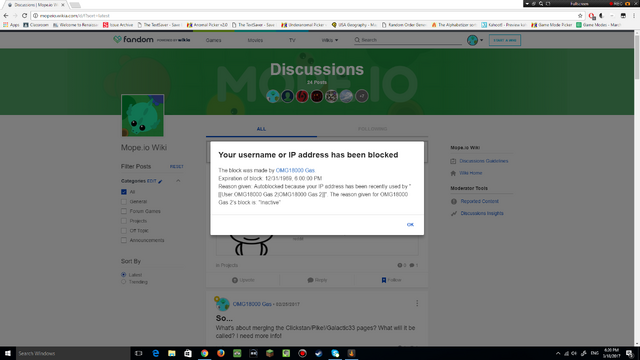Open Skype from the taskbar
Screen dimensions: 640x360
(x=335, y=353)
